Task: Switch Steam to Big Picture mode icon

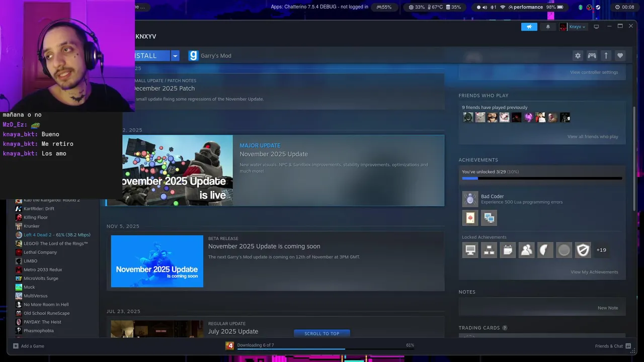Action: coord(596,27)
